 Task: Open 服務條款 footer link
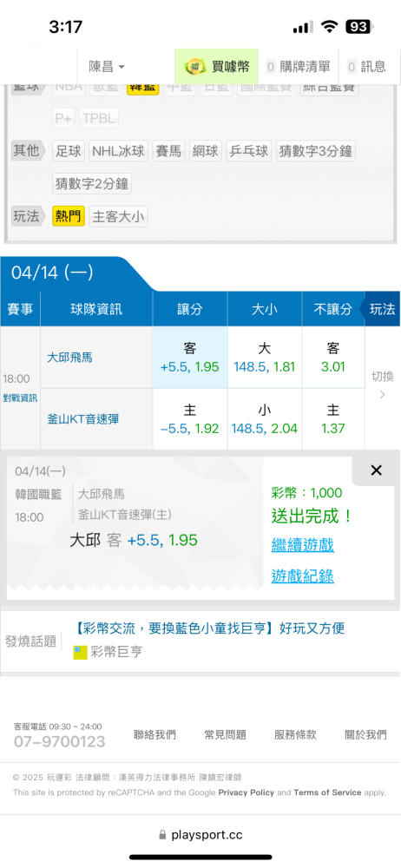click(295, 735)
